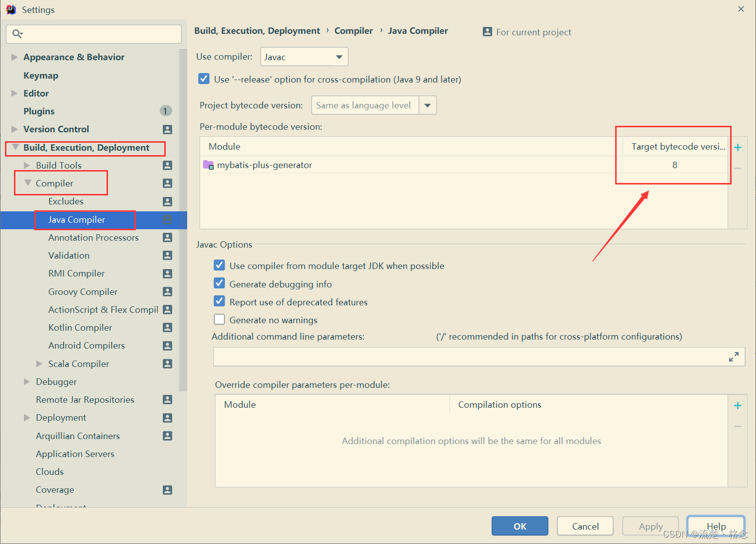The image size is (756, 544).
Task: Click the project icon beside Kotlin Compiler
Action: click(167, 328)
